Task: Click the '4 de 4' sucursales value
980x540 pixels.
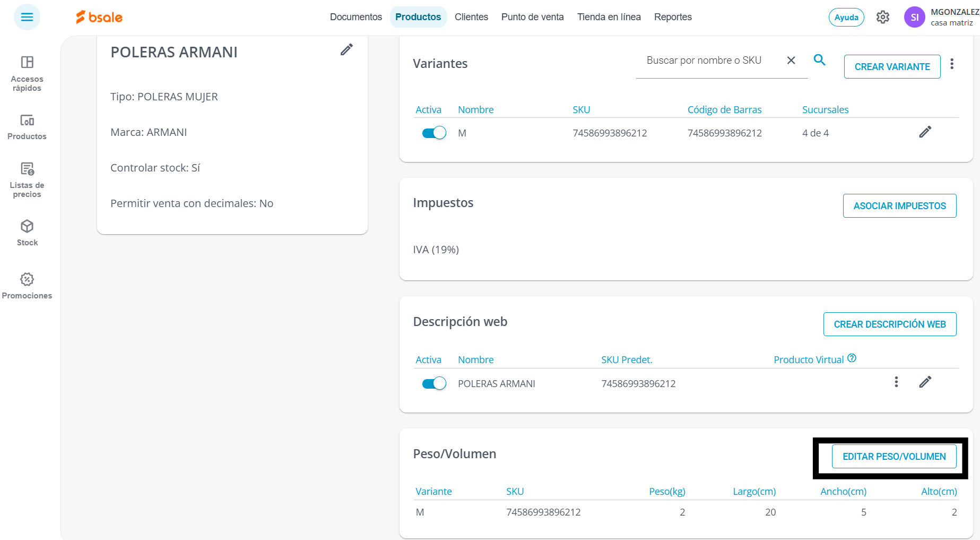Action: pos(816,133)
